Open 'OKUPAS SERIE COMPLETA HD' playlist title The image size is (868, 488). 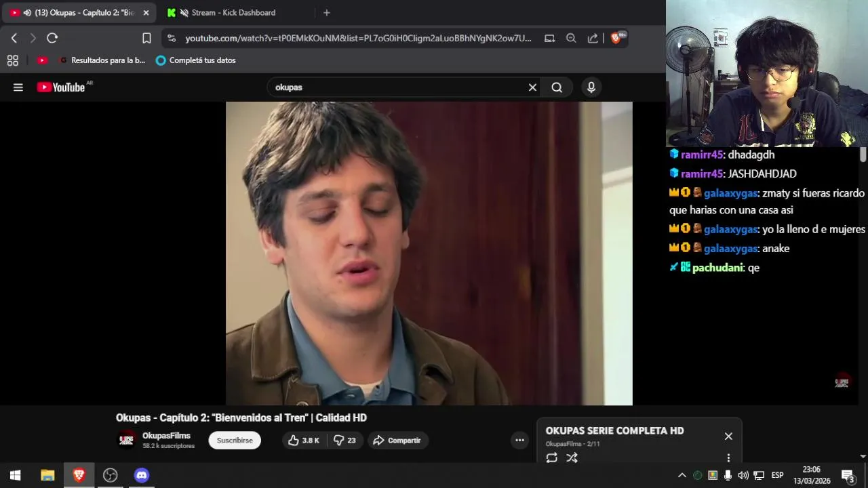point(614,430)
